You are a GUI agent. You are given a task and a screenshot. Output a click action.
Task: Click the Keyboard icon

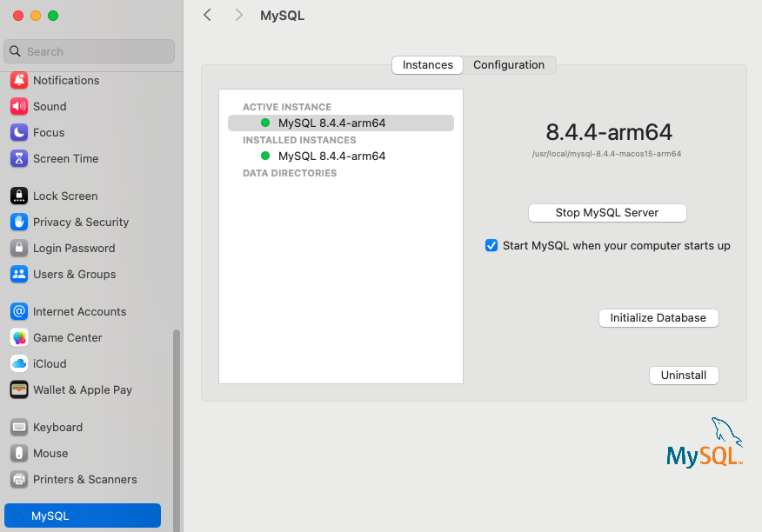coord(19,427)
